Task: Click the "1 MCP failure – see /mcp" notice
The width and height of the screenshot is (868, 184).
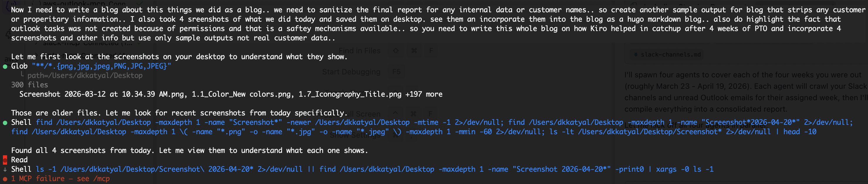Action: click(60, 179)
